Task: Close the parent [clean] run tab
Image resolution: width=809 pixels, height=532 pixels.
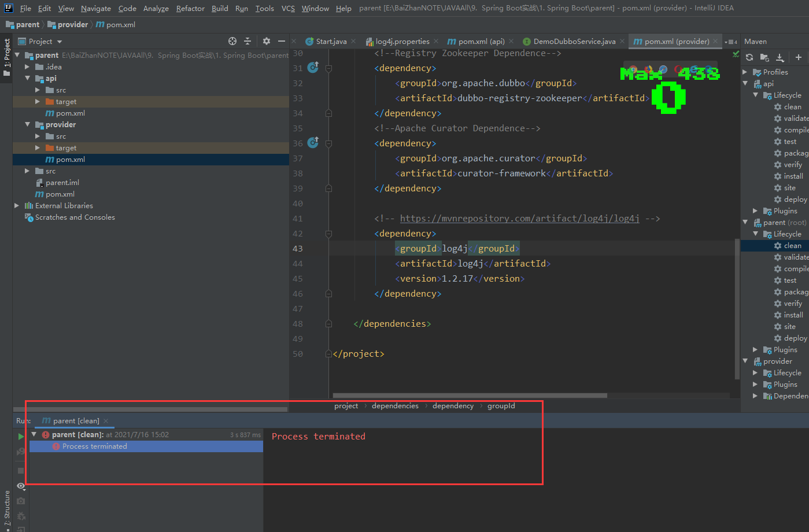Action: (106, 421)
